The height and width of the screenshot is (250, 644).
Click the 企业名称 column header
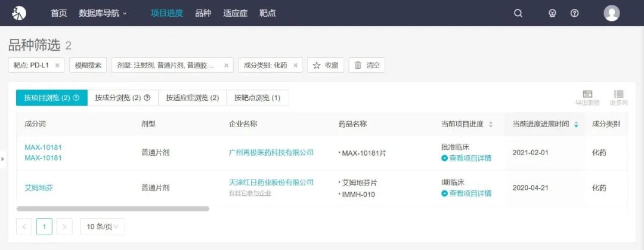tap(243, 124)
